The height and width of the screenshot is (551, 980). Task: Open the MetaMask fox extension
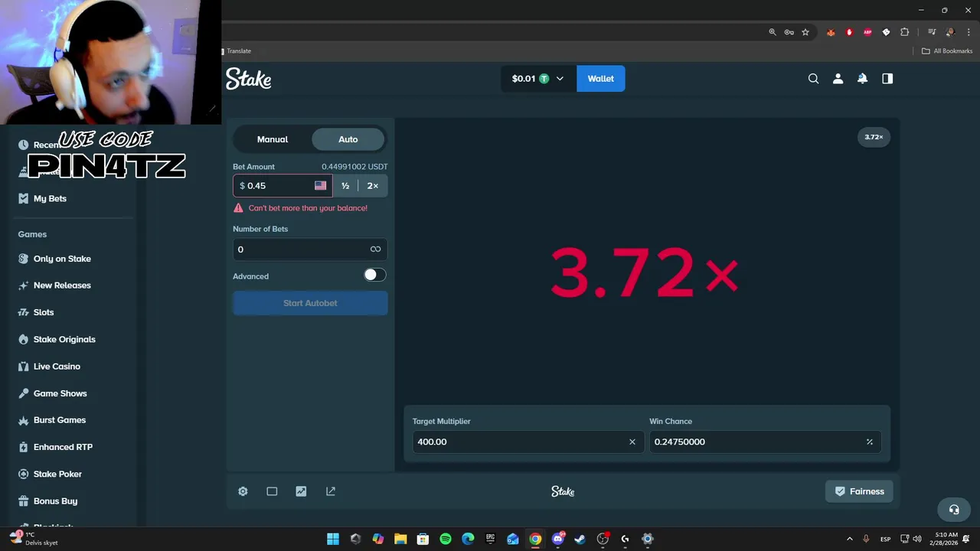831,32
